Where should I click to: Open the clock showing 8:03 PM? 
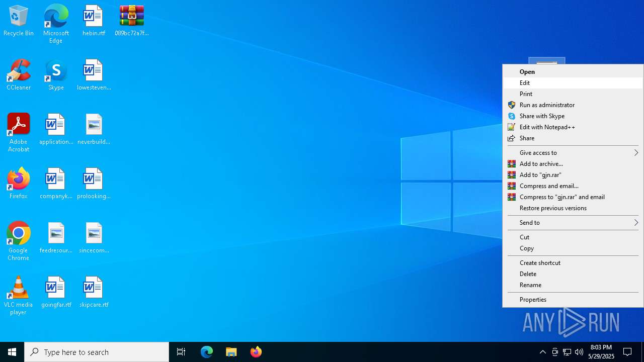click(601, 352)
